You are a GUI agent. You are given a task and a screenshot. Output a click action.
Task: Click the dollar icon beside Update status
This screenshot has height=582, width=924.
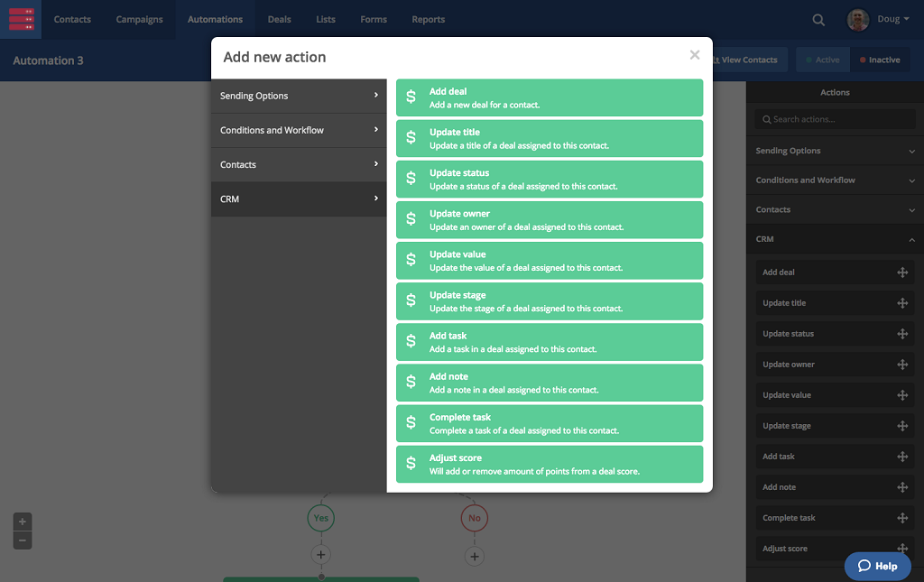point(411,179)
